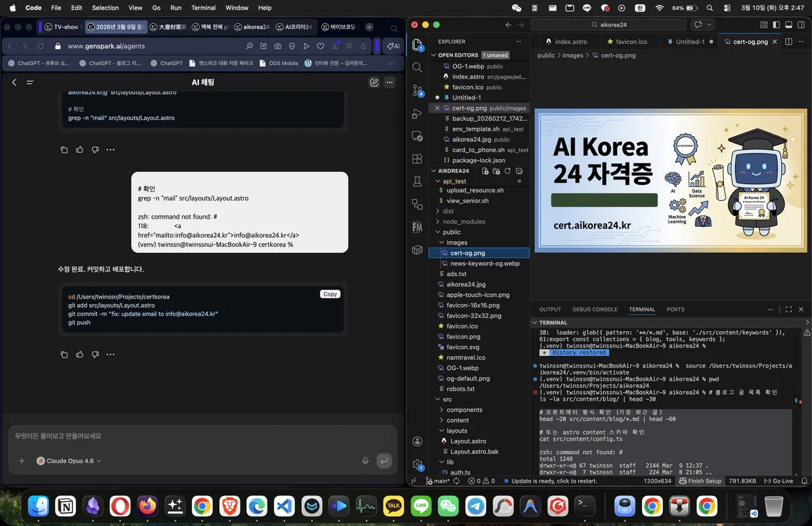This screenshot has height=526, width=812.
Task: Click the New Folder icon in AIKOREA24 header
Action: click(x=495, y=171)
